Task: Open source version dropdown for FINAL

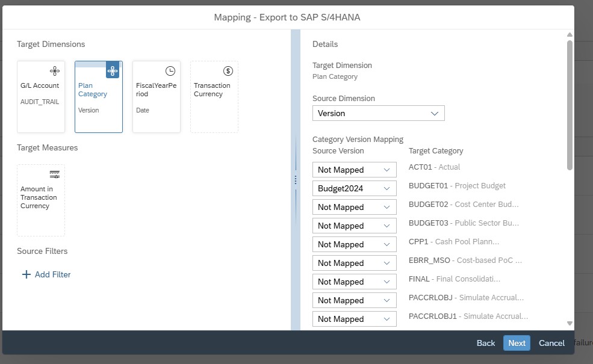Action: click(354, 282)
